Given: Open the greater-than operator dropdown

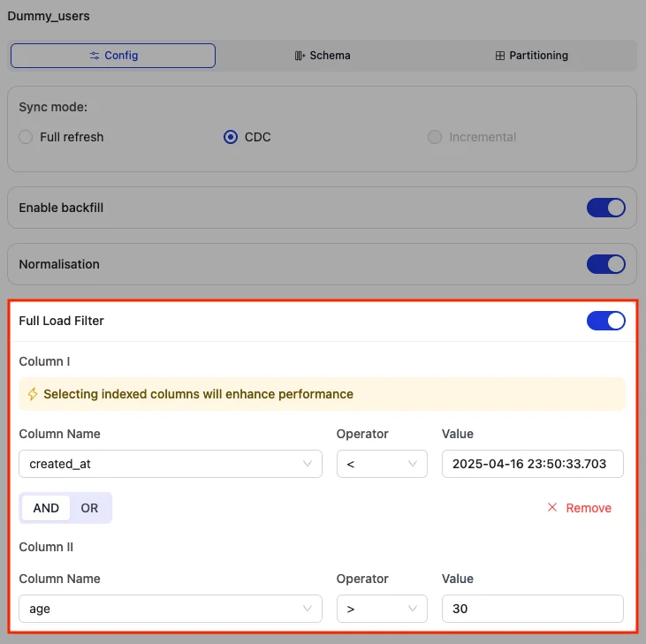Looking at the screenshot, I should tap(382, 609).
